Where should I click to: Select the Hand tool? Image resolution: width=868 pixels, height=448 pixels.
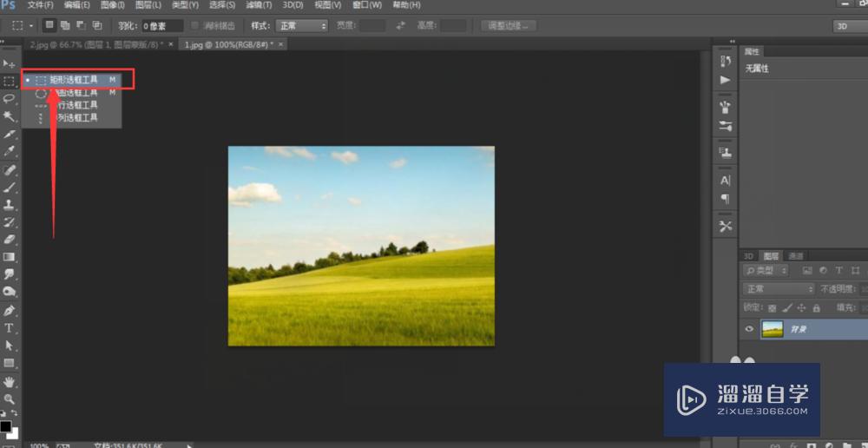point(9,381)
